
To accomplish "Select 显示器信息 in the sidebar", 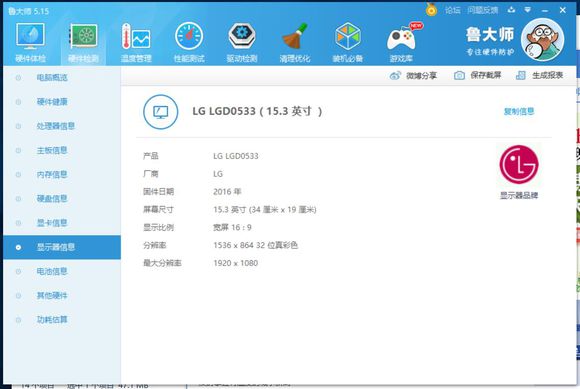I will [62, 247].
